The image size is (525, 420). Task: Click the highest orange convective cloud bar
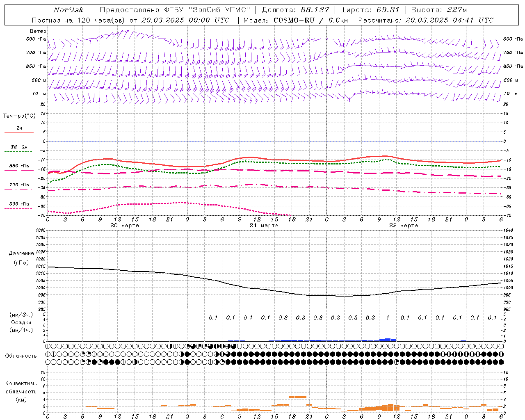298,397
